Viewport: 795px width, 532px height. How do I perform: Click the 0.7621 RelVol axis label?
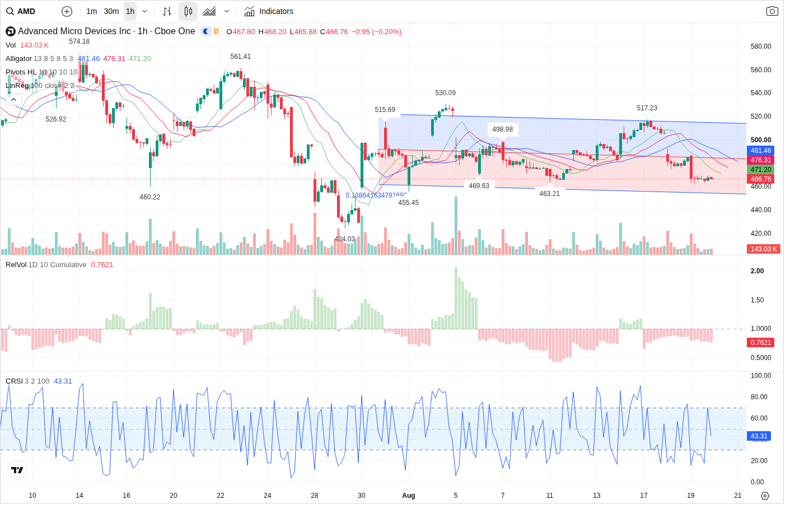pyautogui.click(x=760, y=343)
